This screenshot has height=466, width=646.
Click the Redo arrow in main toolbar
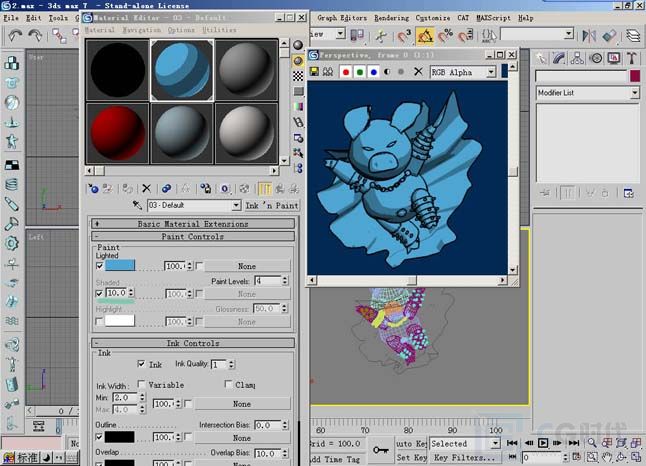[35, 35]
